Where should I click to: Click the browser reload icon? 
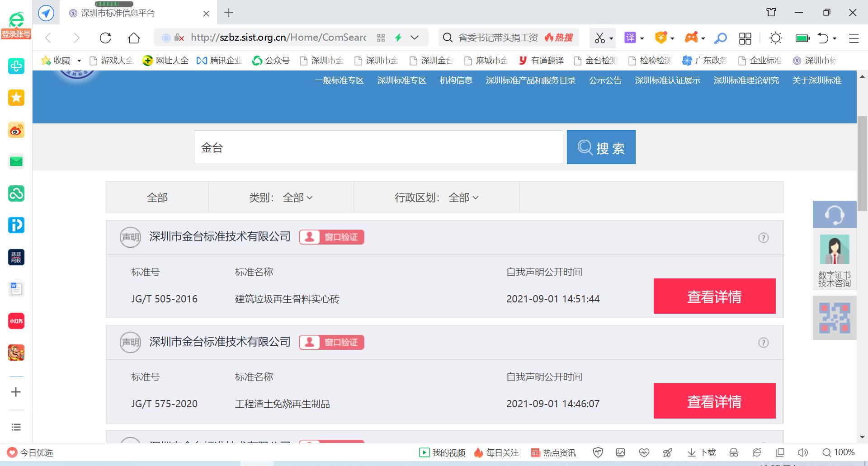point(105,38)
